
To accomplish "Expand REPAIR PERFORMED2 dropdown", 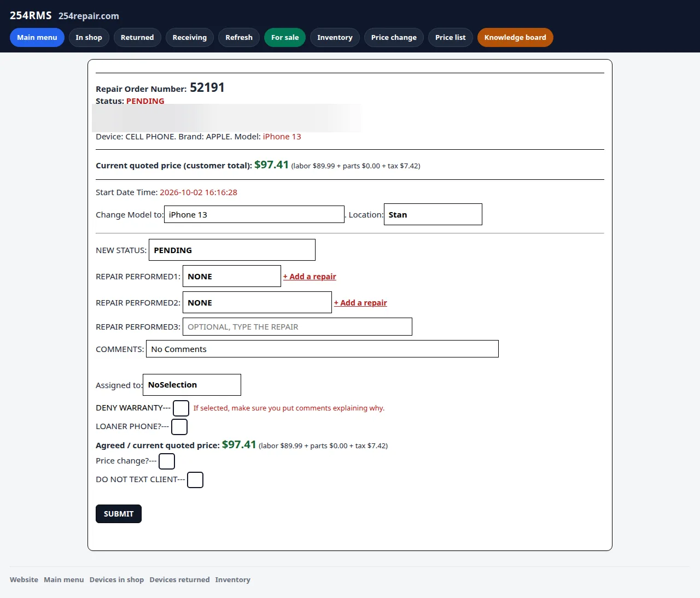I will 257,302.
